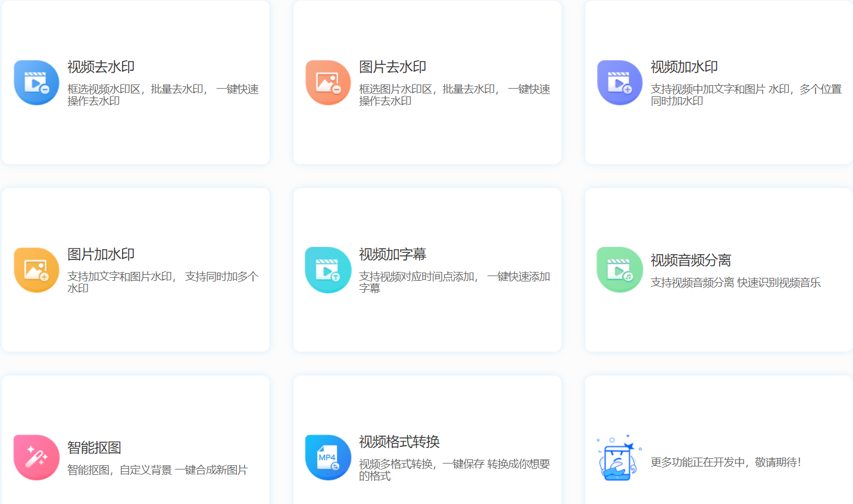Screen dimensions: 853x504
Task: Open the 视频去水印 title
Action: tap(101, 67)
